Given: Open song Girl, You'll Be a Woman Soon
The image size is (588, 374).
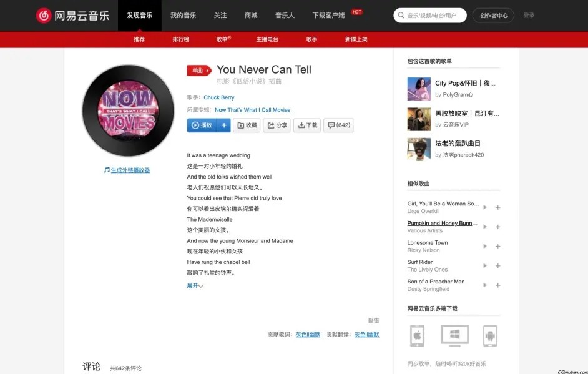Looking at the screenshot, I should 443,204.
